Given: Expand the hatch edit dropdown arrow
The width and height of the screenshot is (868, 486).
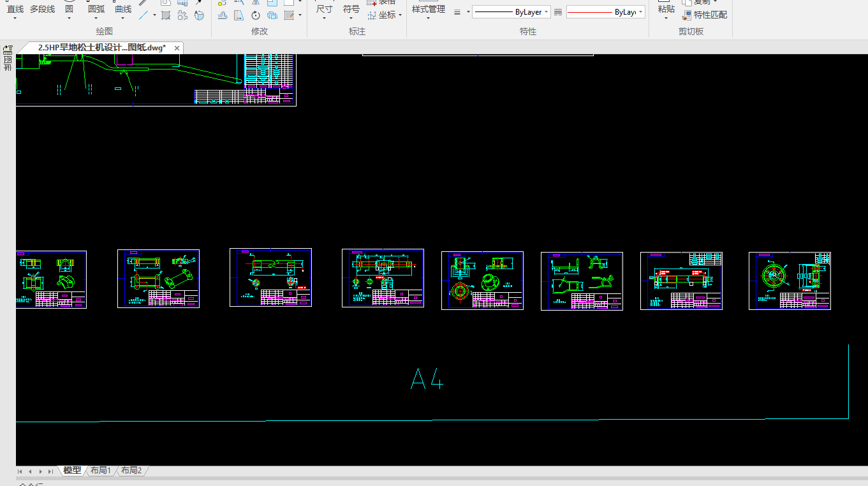Looking at the screenshot, I should 299,15.
